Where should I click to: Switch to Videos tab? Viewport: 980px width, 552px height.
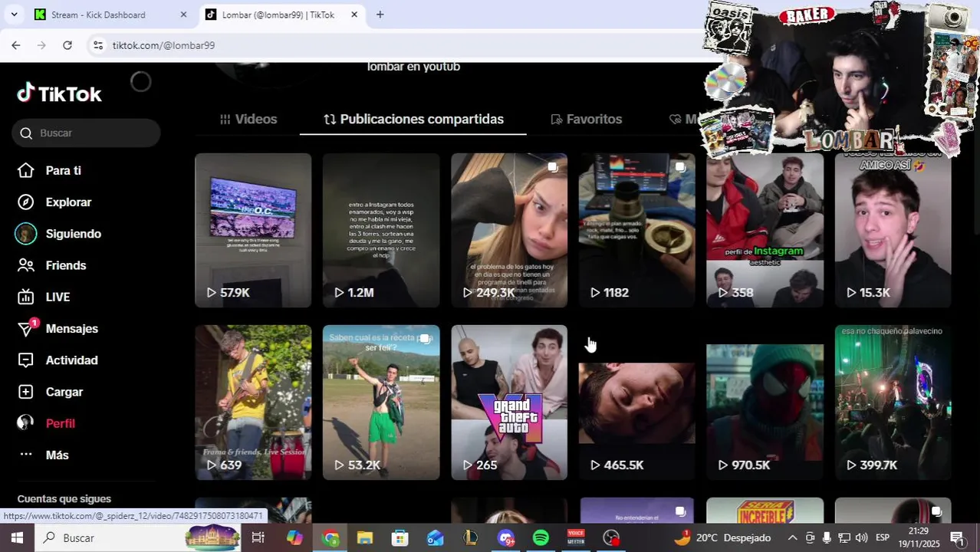coord(248,119)
